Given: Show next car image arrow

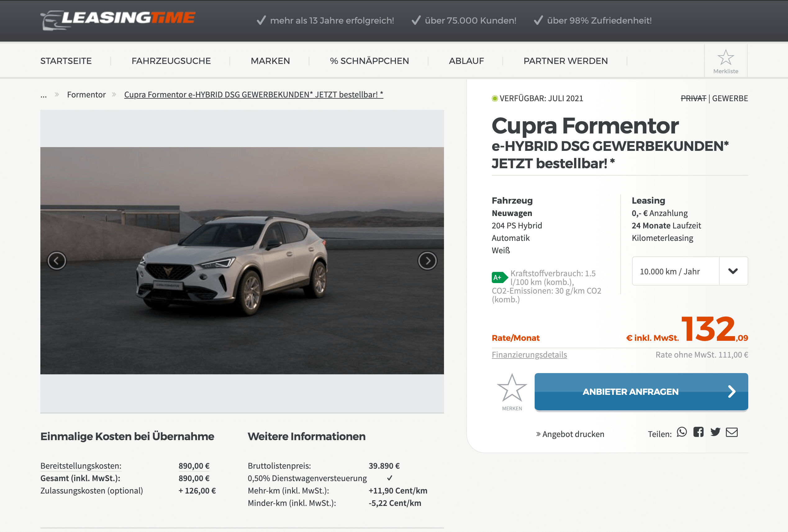Looking at the screenshot, I should tap(427, 260).
